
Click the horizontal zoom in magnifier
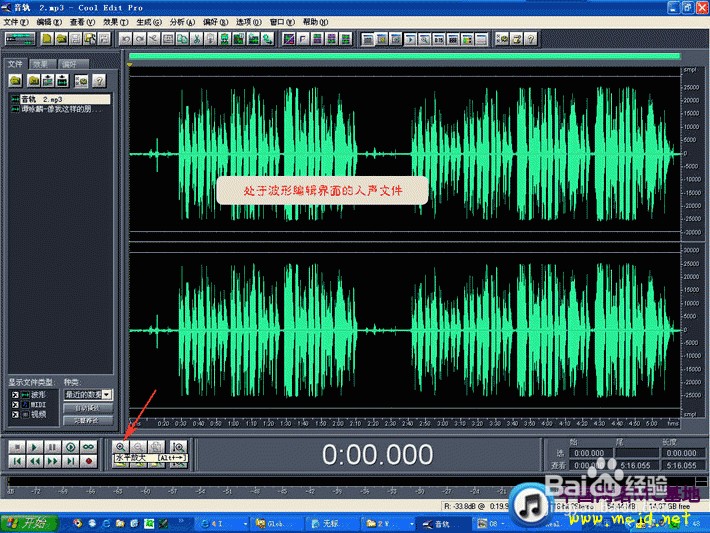coord(120,447)
